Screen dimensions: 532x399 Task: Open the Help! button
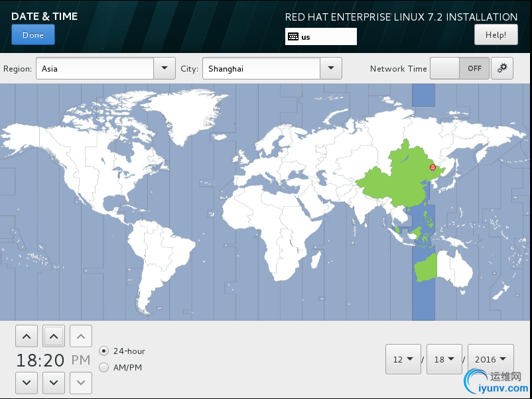tap(496, 35)
